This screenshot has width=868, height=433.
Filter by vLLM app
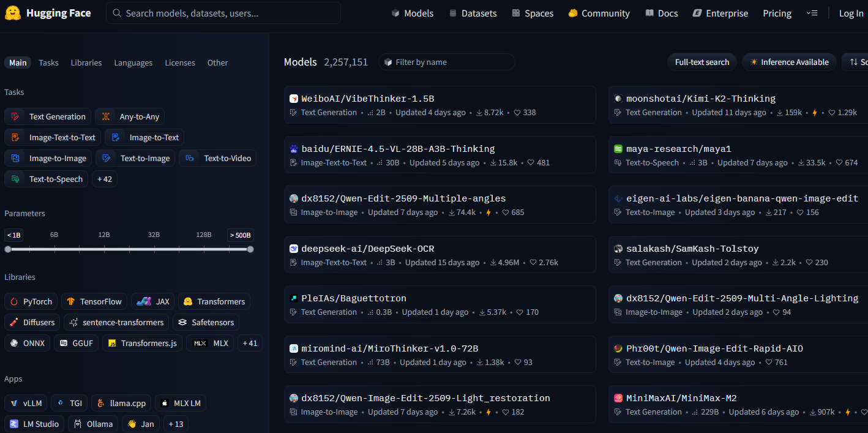pos(26,403)
